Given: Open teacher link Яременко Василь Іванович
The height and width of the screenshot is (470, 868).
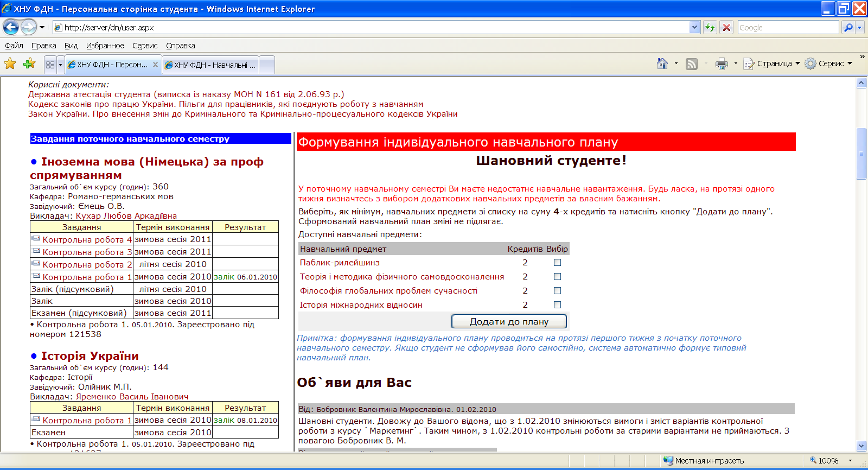Looking at the screenshot, I should 132,397.
